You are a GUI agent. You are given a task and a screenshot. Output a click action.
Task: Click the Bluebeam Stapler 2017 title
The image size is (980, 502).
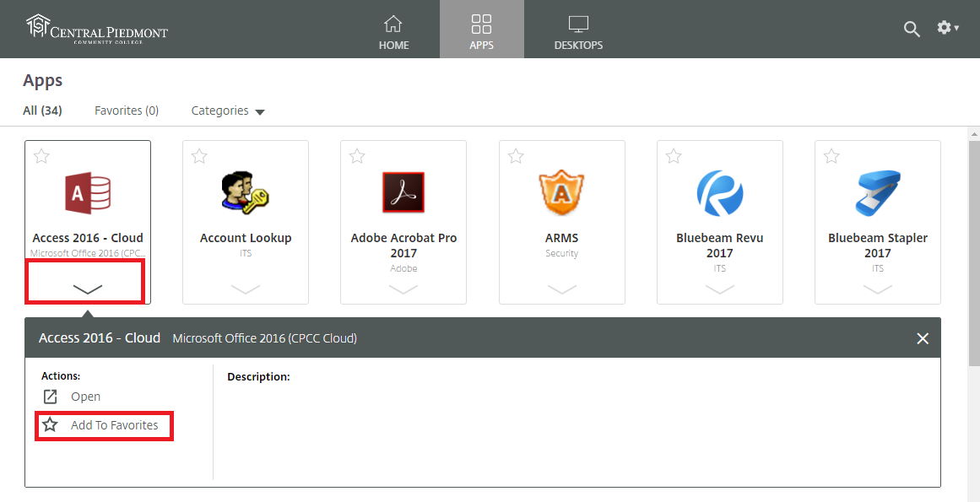point(878,246)
